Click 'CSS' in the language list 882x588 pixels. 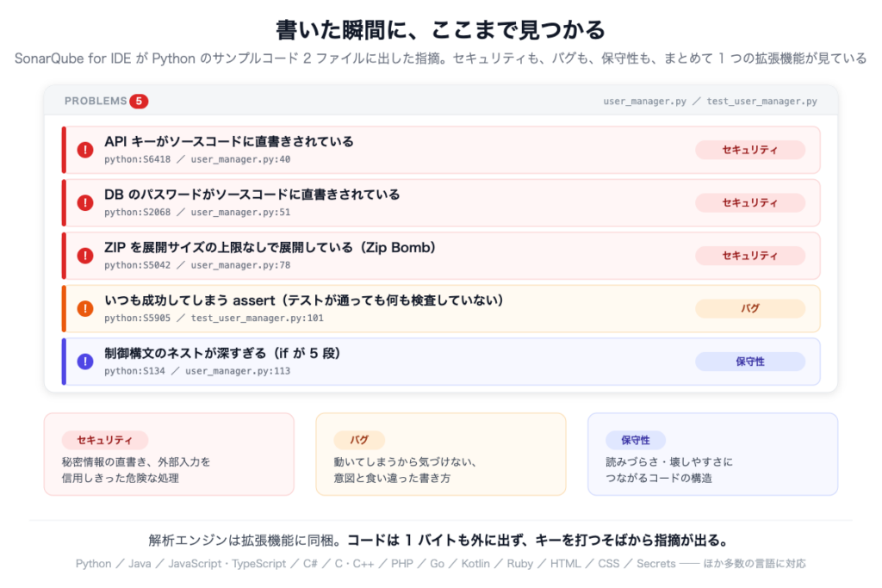(609, 564)
